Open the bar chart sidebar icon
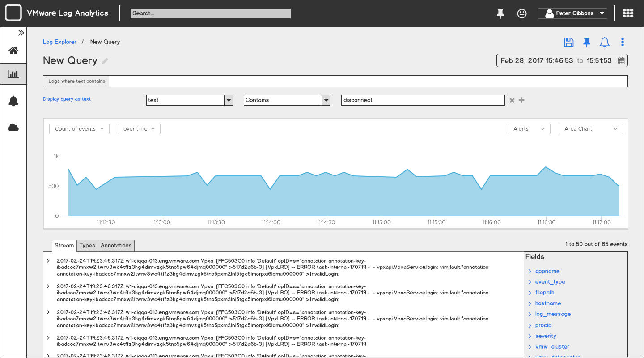The image size is (644, 358). [13, 74]
